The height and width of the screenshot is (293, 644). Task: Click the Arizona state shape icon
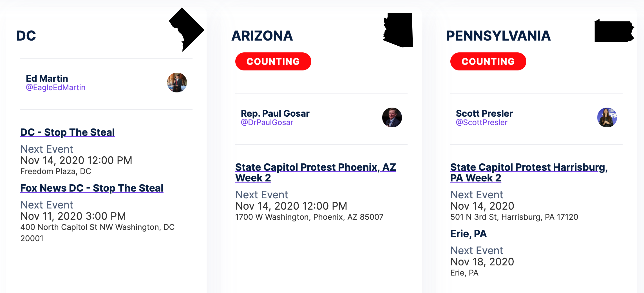398,30
